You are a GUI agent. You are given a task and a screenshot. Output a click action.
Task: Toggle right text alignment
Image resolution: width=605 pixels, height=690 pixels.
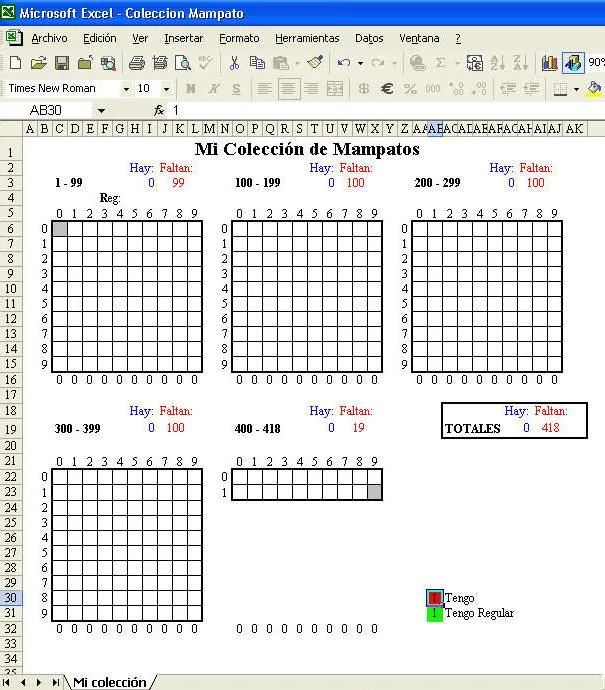(311, 88)
